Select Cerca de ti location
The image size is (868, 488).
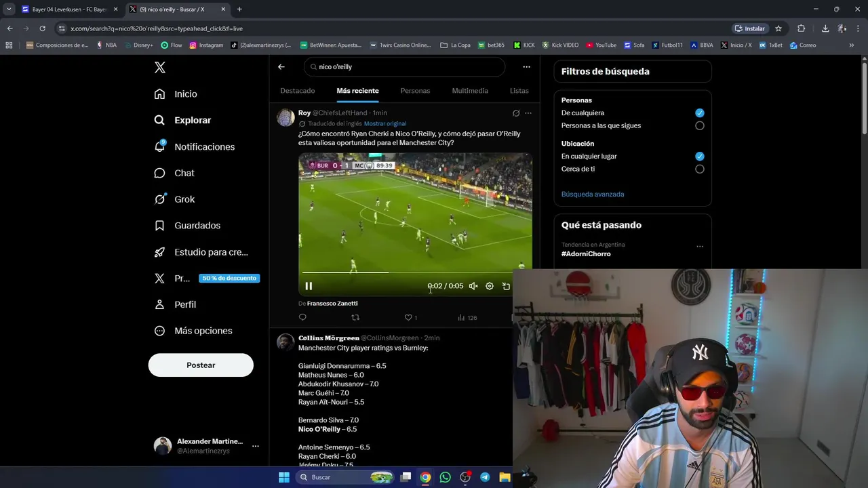click(699, 169)
